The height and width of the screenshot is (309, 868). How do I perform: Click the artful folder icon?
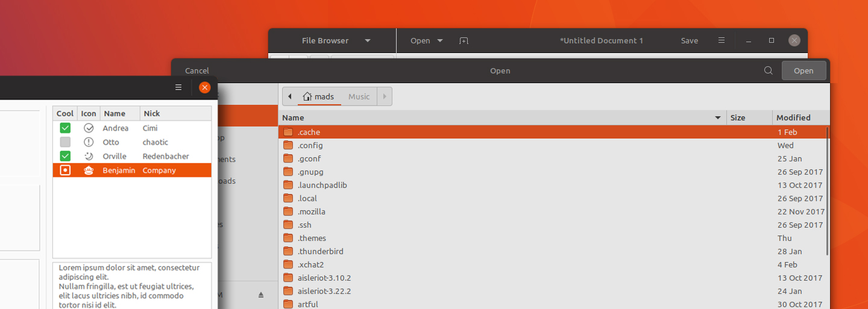click(288, 304)
